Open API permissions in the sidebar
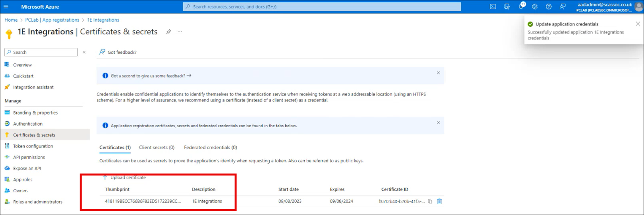Viewport: 644px width, 215px height. [29, 157]
